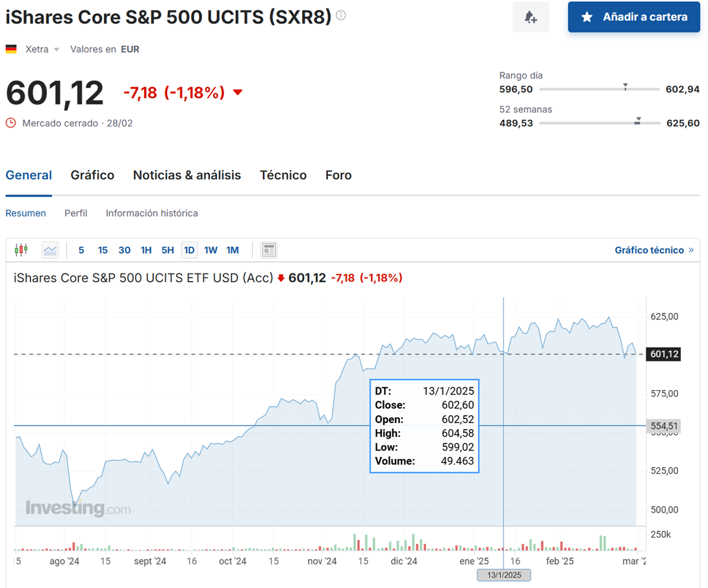The width and height of the screenshot is (708, 588).
Task: Select the 15 minute interval
Action: 103,250
